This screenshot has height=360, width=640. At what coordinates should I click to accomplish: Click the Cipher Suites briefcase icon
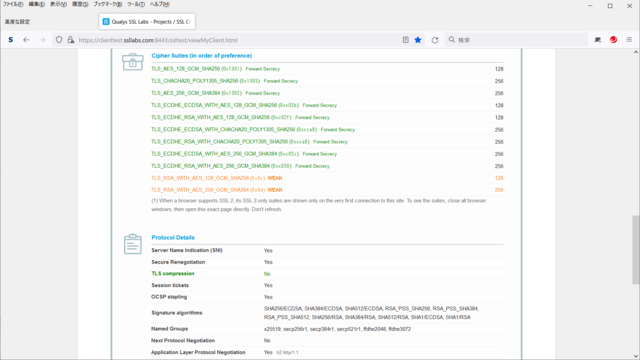tap(133, 62)
